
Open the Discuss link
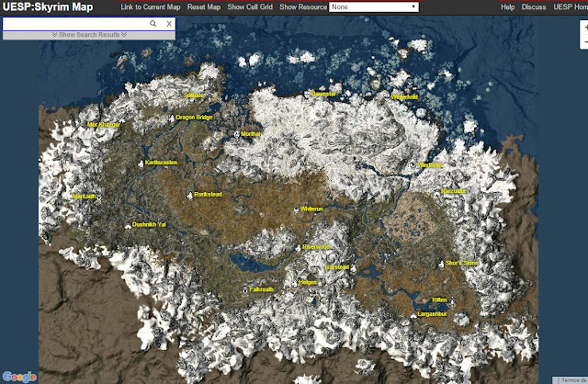click(x=534, y=6)
